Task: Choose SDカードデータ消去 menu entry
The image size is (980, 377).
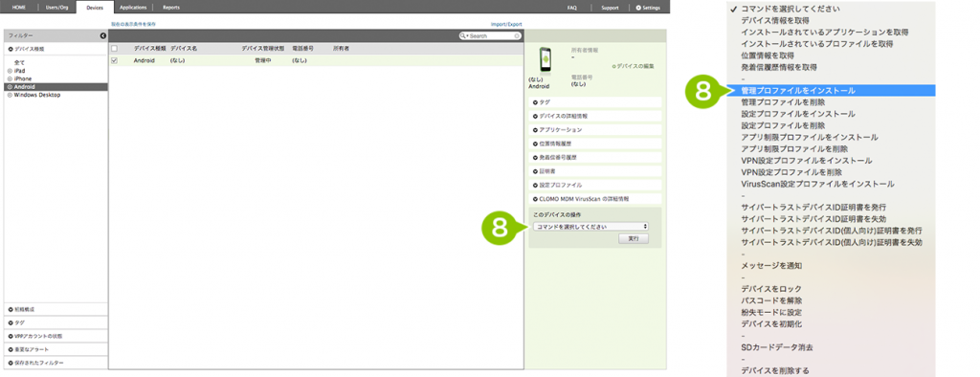Action: [777, 347]
